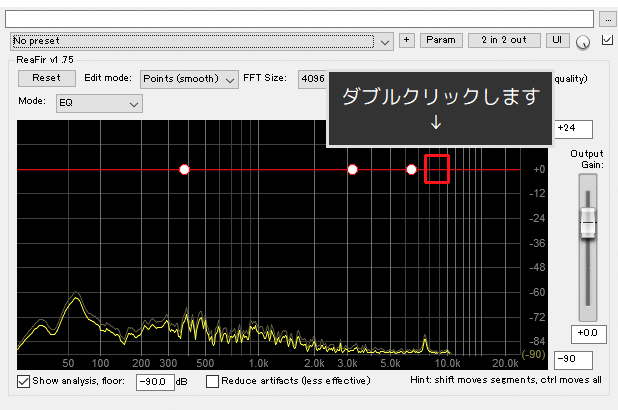This screenshot has width=618, height=410.
Task: Click the plus button beside the preset box
Action: (x=407, y=40)
